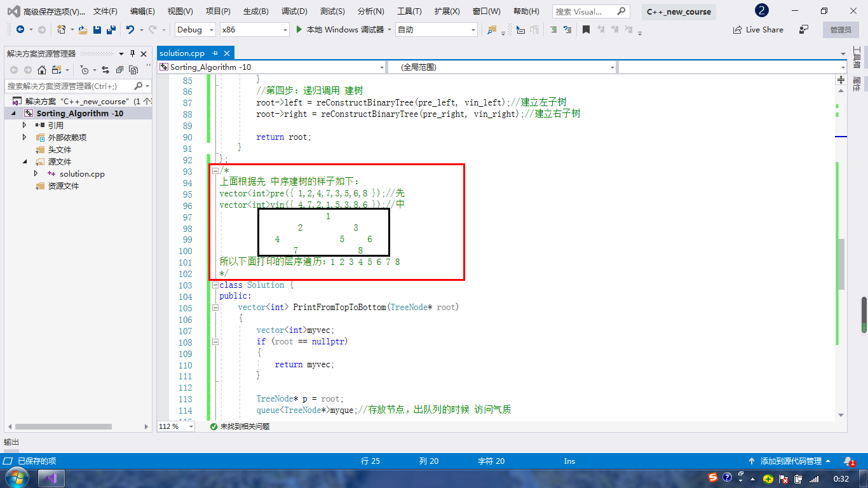Start the local Windows debugger via the green play icon
This screenshot has width=868, height=488.
(x=300, y=29)
